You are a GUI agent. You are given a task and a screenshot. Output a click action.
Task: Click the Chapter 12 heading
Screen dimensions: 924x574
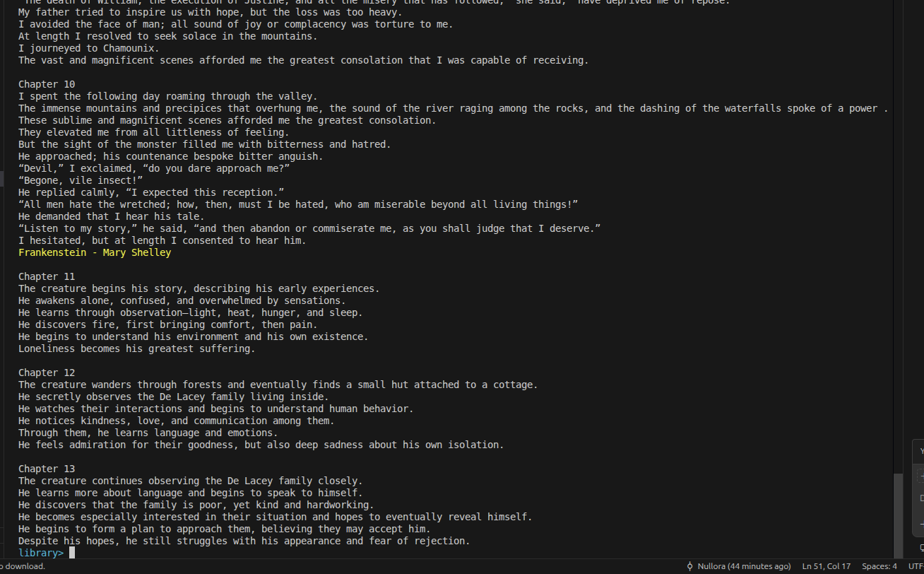47,373
